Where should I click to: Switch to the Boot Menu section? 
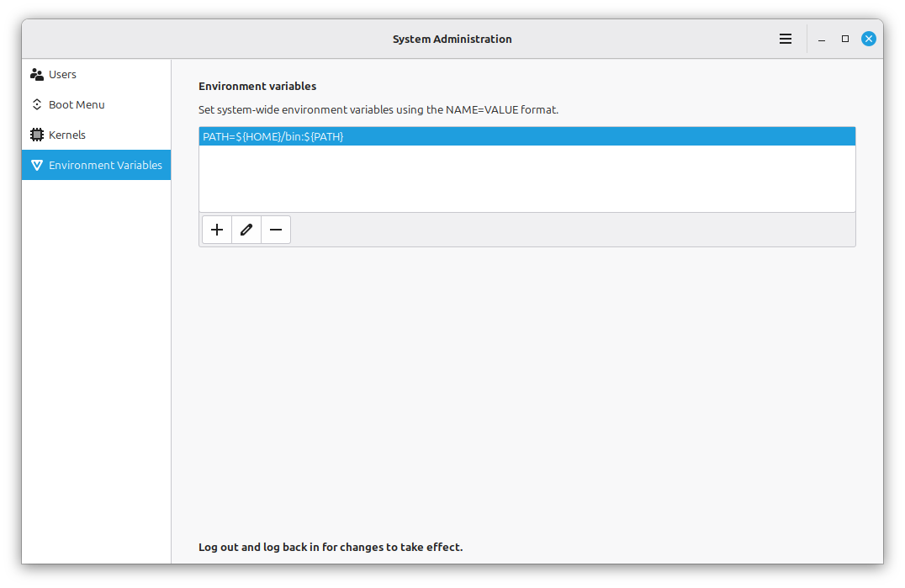point(77,104)
